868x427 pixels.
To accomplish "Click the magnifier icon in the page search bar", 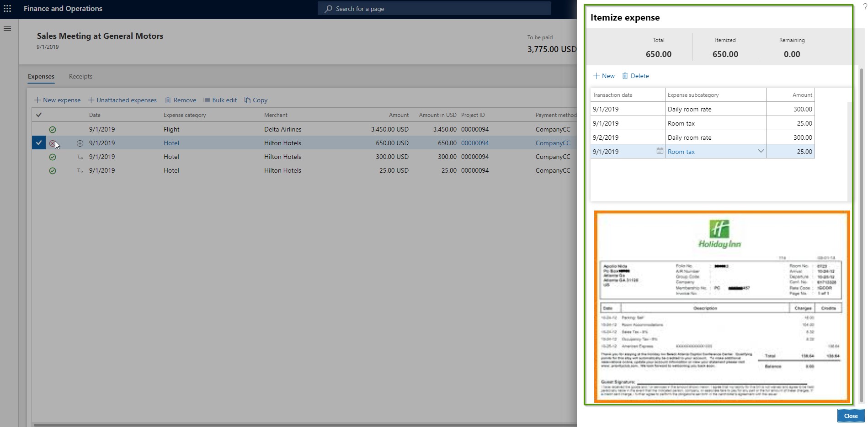I will click(327, 8).
